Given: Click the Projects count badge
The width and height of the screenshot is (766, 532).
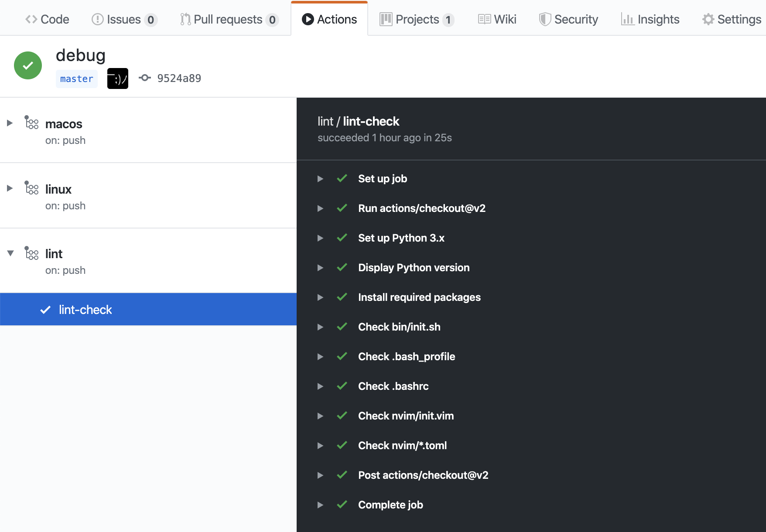Looking at the screenshot, I should tap(448, 20).
